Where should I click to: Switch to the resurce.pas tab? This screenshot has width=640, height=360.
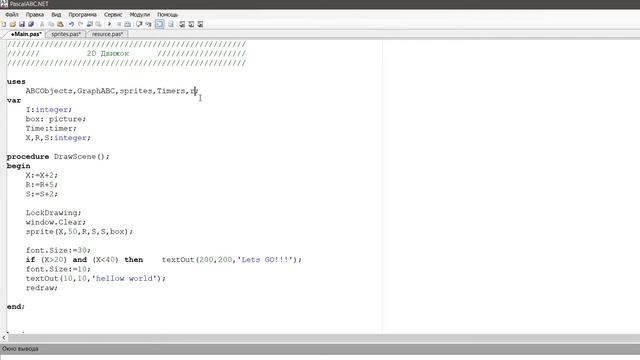[107, 34]
